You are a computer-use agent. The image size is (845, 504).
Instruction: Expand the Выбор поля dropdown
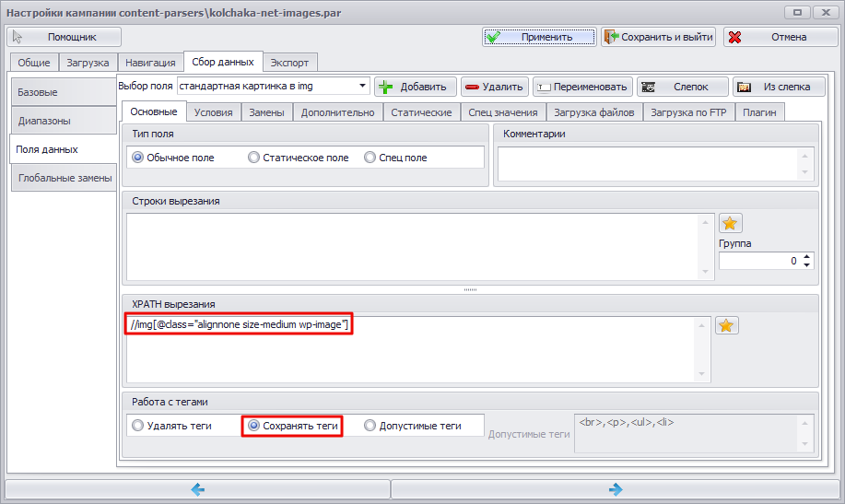coord(363,86)
